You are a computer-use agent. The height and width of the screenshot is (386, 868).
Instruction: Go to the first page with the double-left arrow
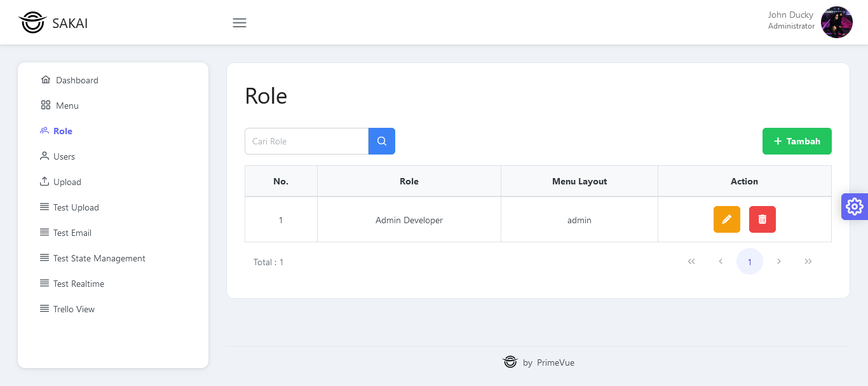[691, 261]
